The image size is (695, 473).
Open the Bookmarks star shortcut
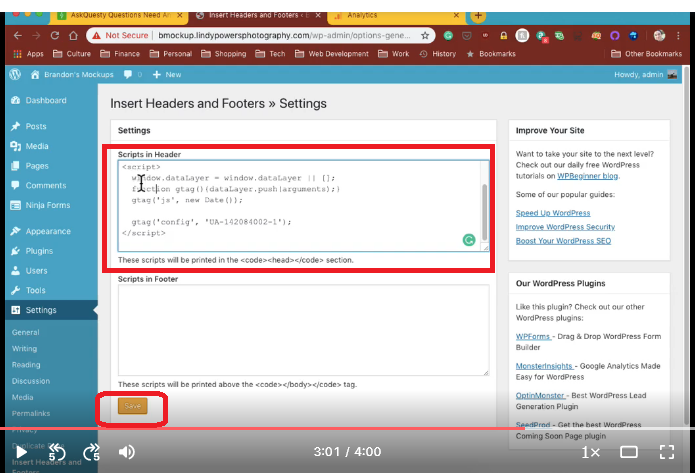(491, 54)
